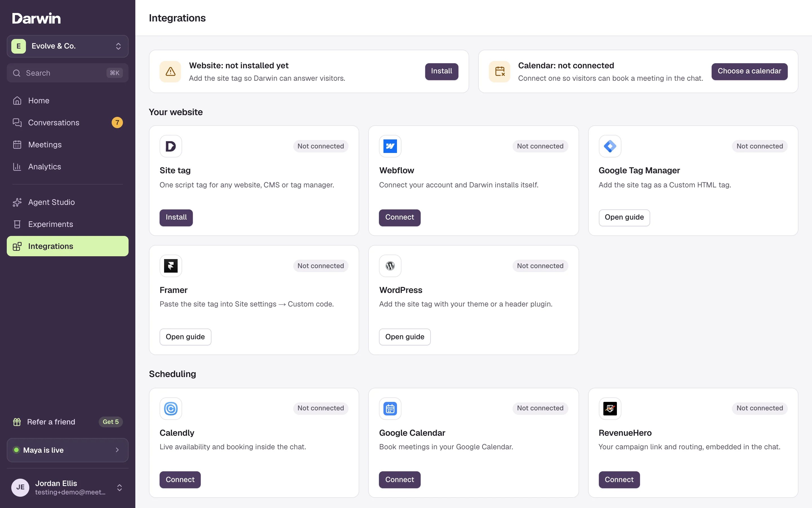Viewport: 812px width, 508px height.
Task: Click the Not connected status on Webflow
Action: coord(540,146)
